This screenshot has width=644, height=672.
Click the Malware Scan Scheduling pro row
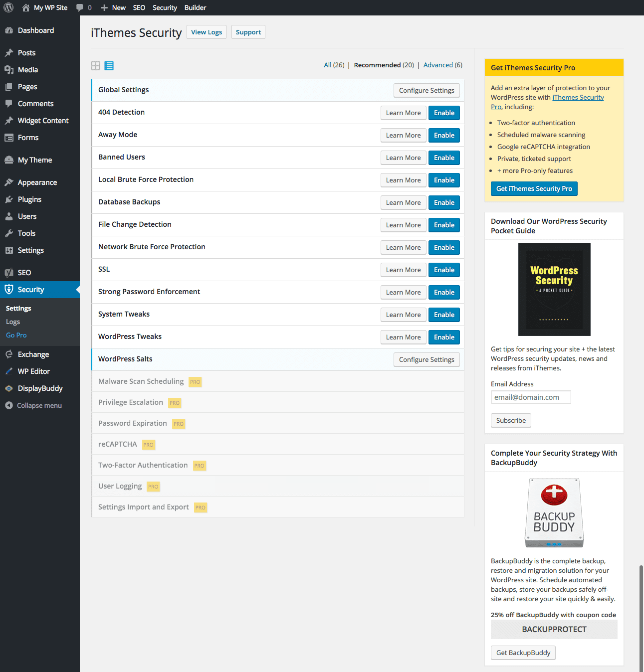point(278,381)
